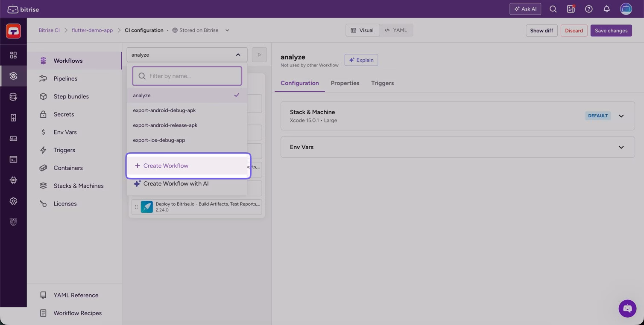
Task: Open the search icon in top bar
Action: (553, 9)
